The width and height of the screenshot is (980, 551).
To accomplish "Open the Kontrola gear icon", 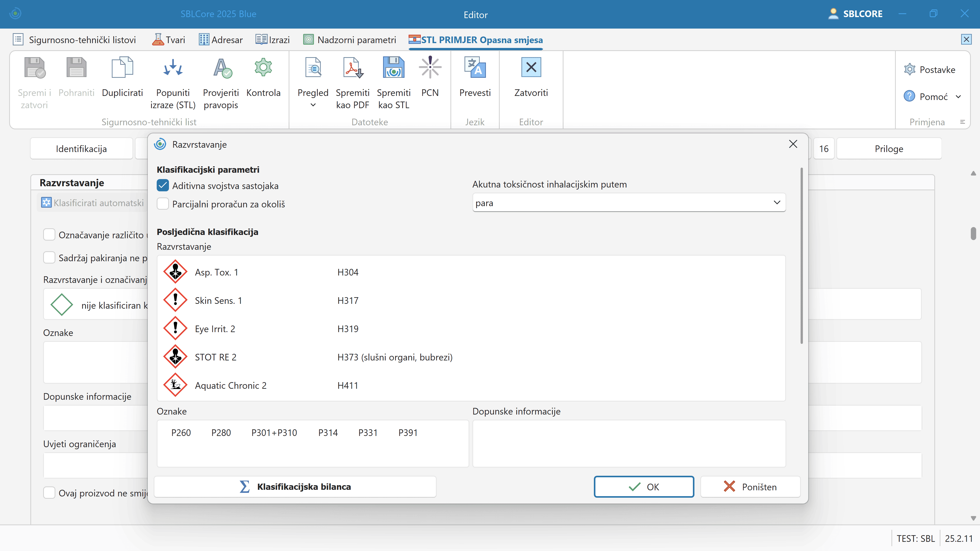I will 263,68.
